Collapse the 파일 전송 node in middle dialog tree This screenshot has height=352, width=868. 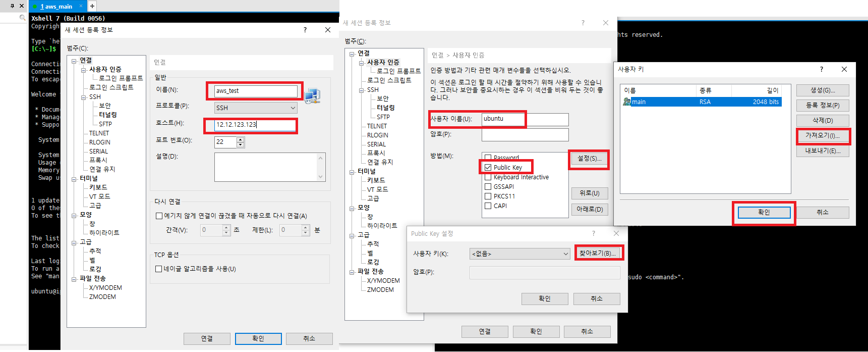tap(352, 272)
